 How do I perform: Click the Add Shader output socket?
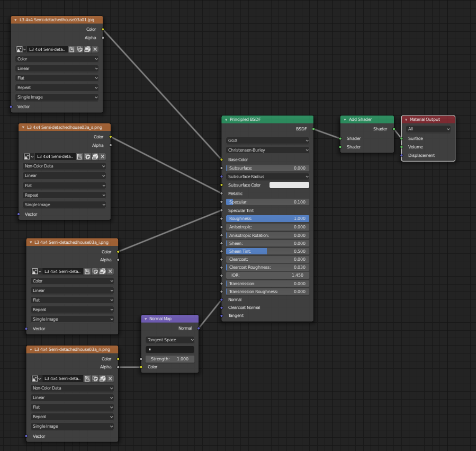click(394, 129)
